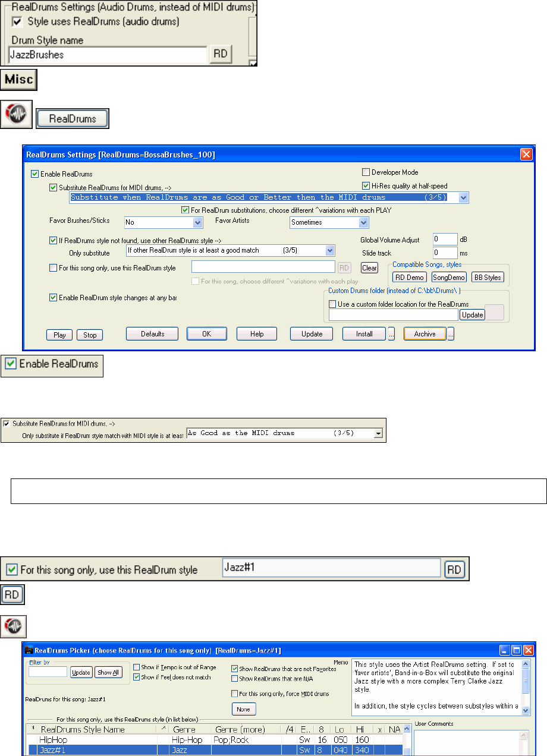
Task: Open the As Good as the MIDI drums dropdown
Action: (378, 433)
